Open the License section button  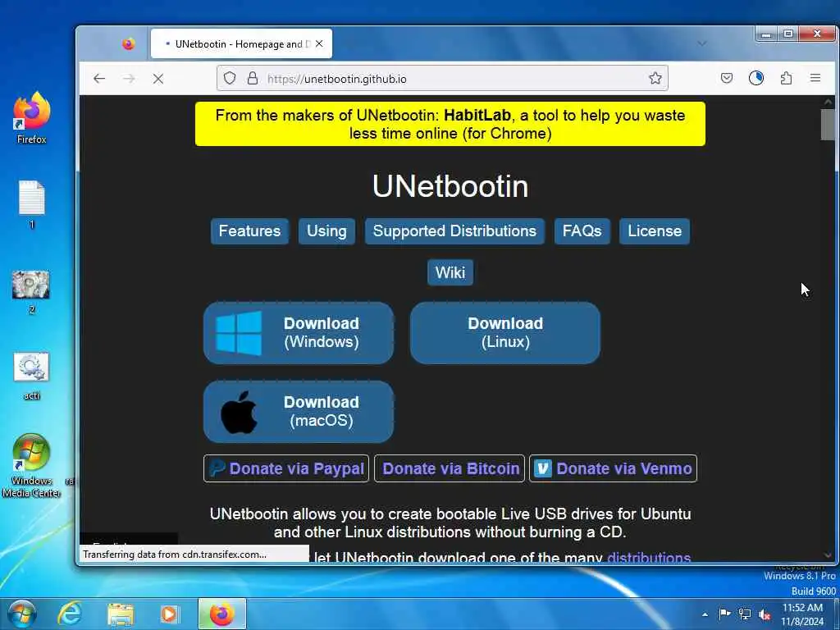coord(655,231)
